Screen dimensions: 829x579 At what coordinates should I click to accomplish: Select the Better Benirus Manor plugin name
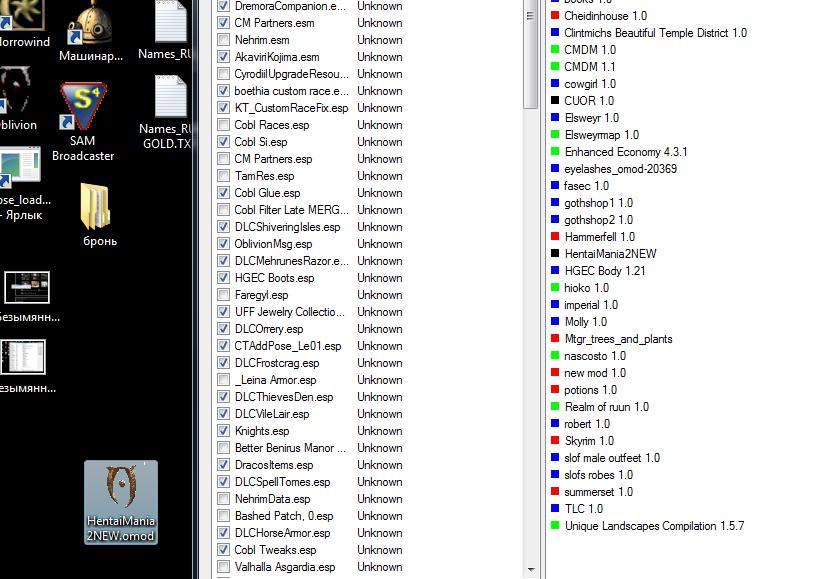pos(290,448)
